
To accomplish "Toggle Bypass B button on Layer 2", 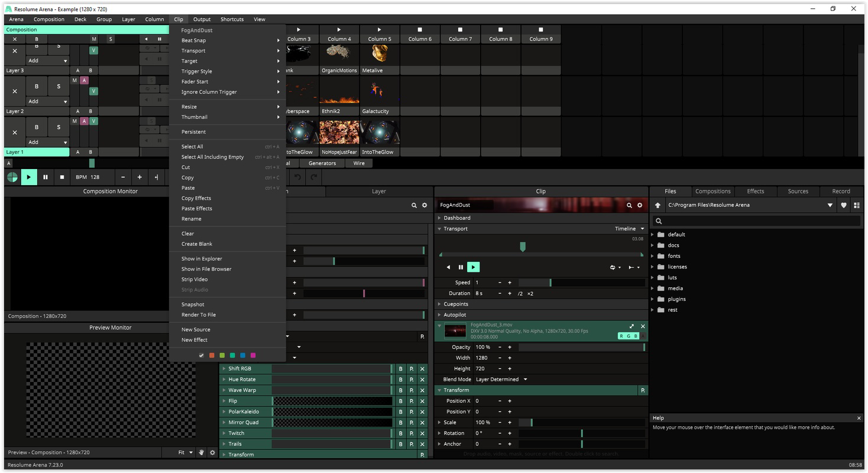I will (37, 86).
